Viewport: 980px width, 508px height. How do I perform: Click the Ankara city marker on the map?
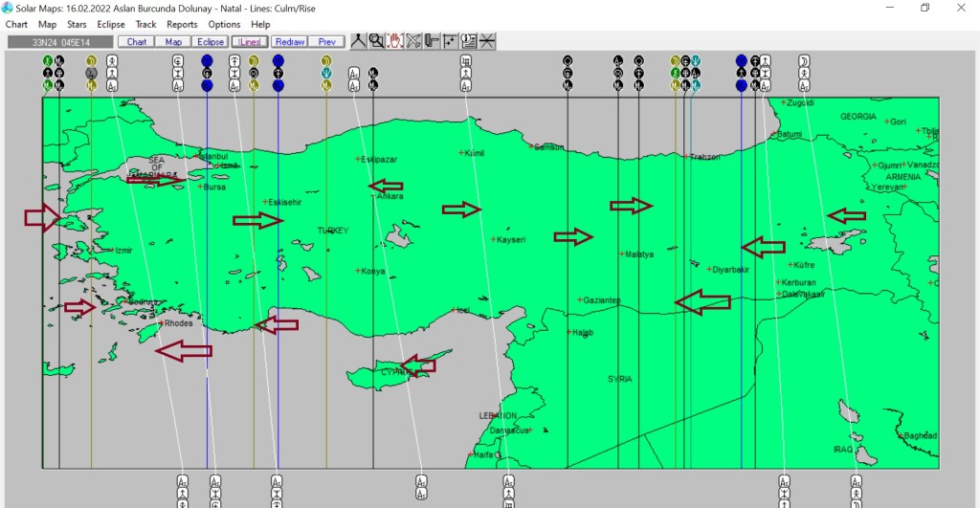click(x=373, y=195)
